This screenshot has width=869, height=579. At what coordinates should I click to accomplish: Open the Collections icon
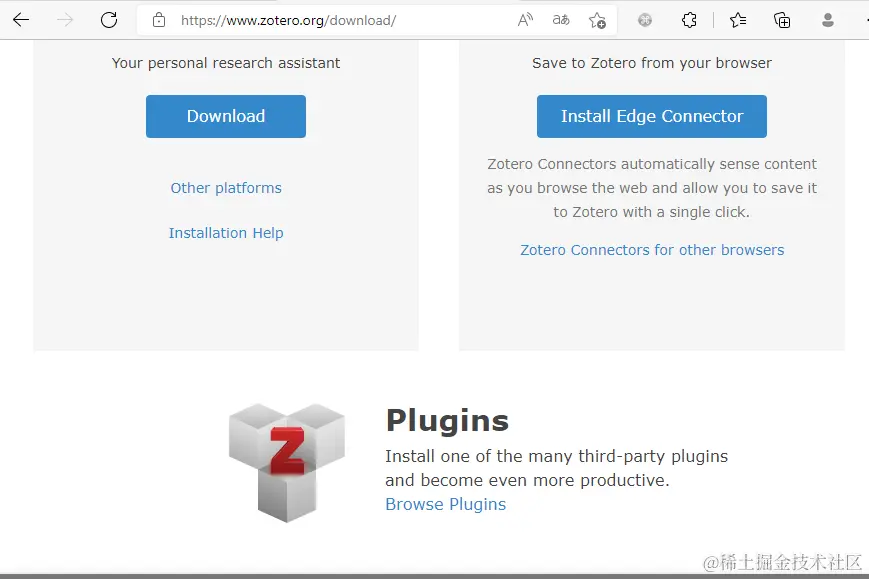[x=782, y=21]
